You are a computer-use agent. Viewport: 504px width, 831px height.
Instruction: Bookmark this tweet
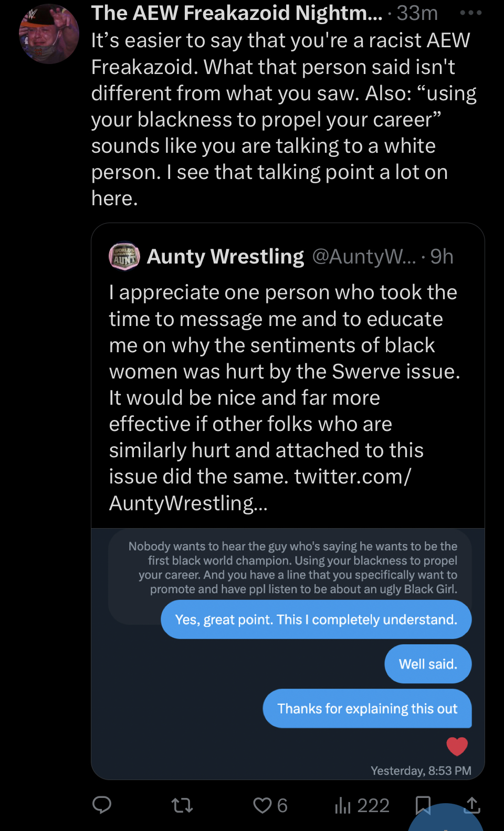(423, 804)
